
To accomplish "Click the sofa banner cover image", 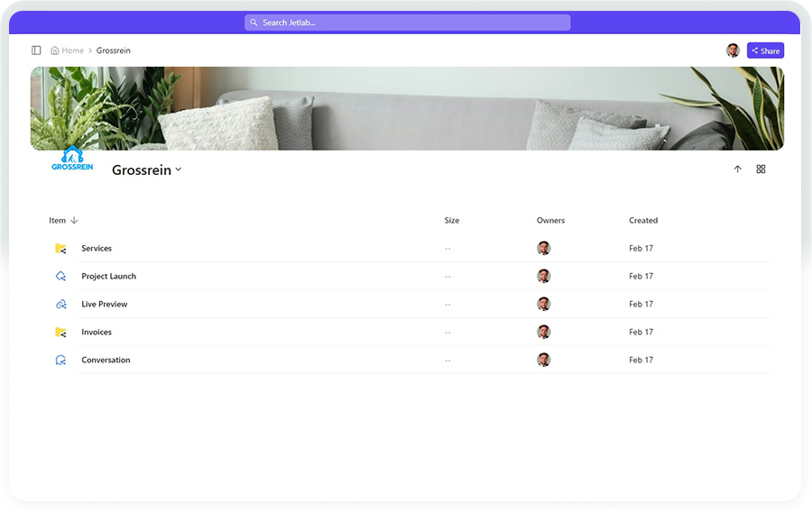I will [407, 108].
